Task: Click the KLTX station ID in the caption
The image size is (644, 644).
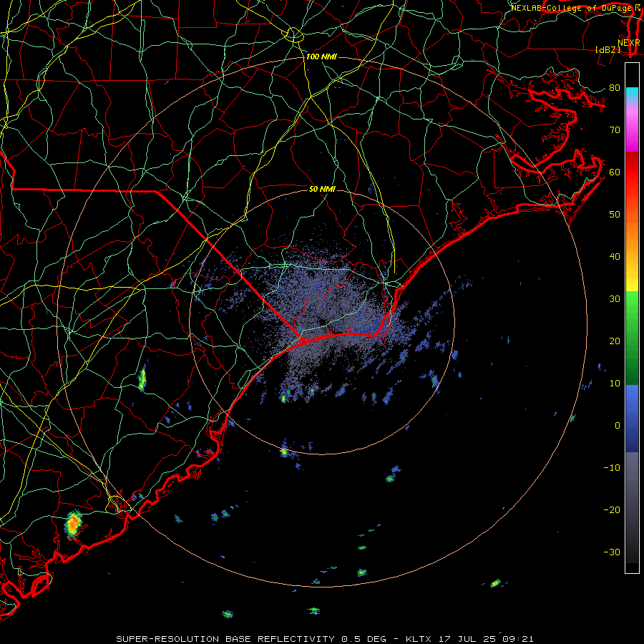Action: tap(419, 639)
